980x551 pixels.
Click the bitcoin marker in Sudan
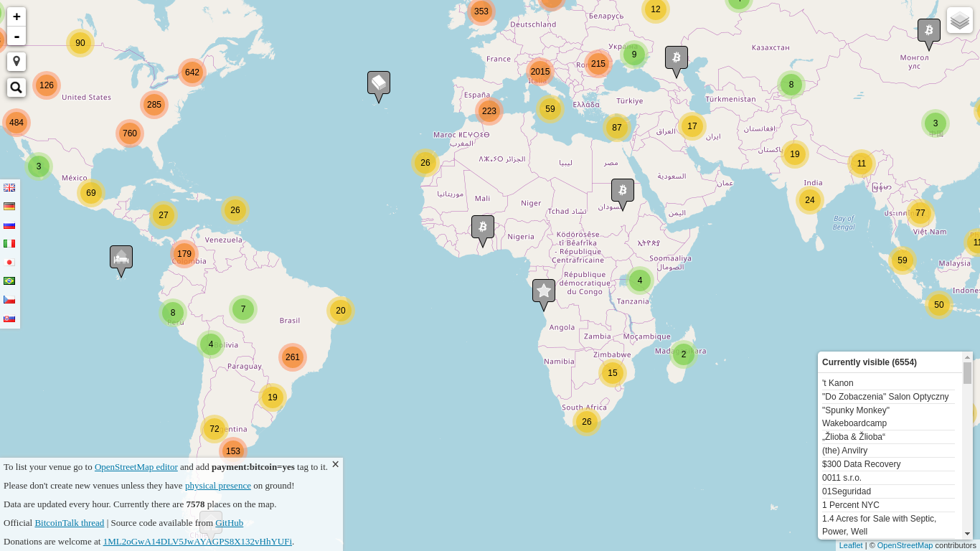pos(622,191)
